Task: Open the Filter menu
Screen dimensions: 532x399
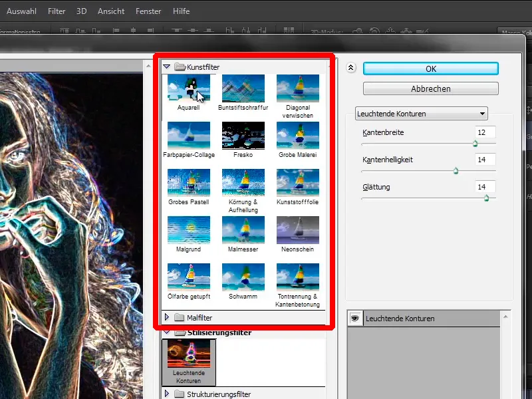Action: pos(57,11)
